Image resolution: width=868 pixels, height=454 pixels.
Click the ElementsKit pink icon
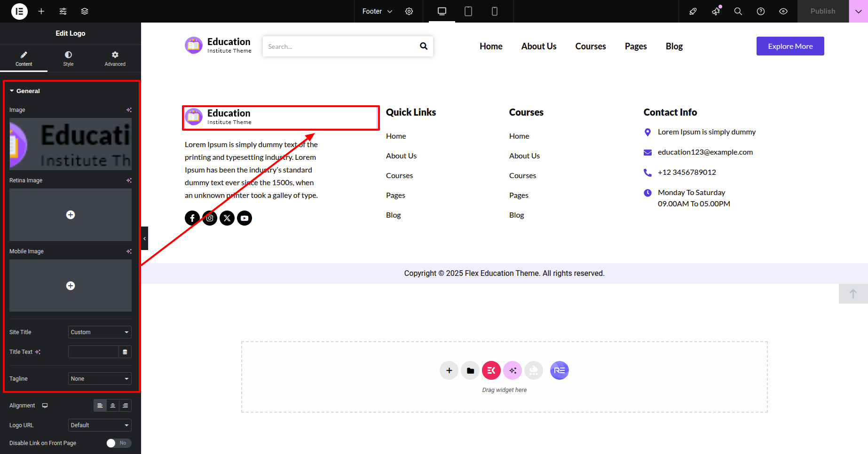(x=491, y=370)
